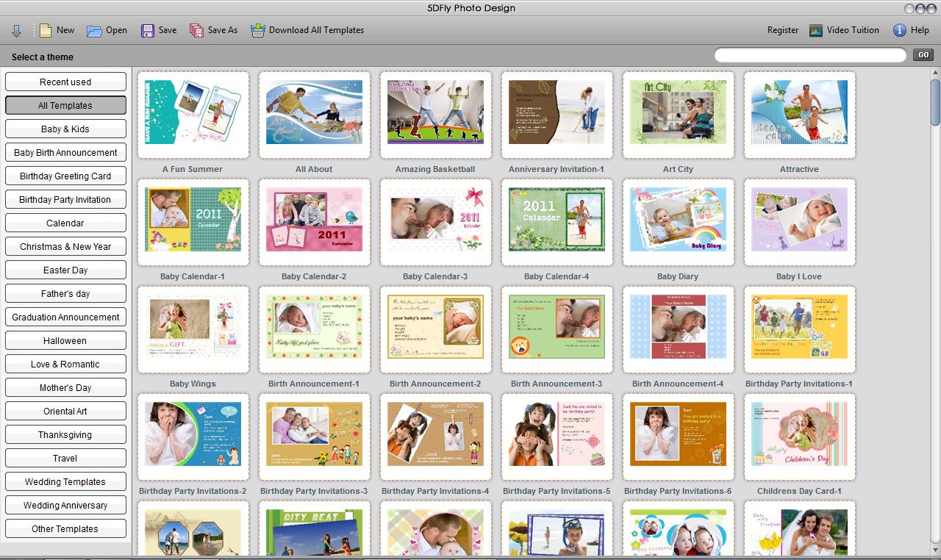Show Father's day templates
Screen dimensions: 941x560
65,294
